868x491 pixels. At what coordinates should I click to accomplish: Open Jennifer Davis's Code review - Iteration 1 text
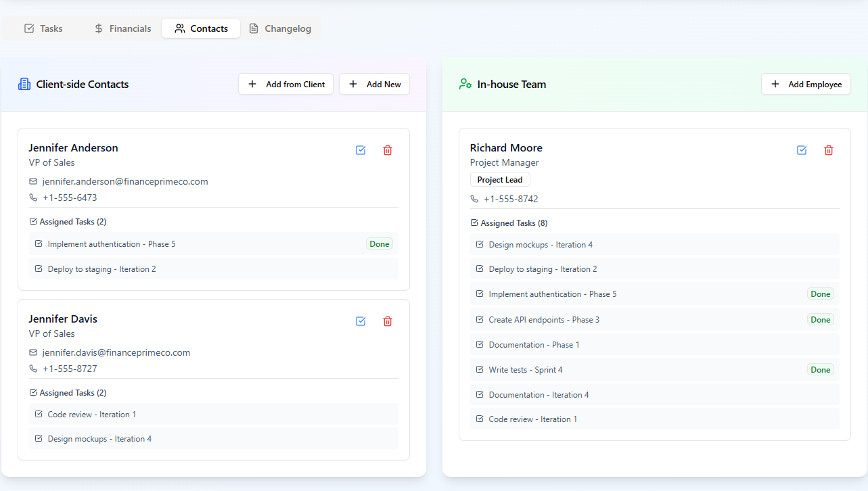point(92,414)
